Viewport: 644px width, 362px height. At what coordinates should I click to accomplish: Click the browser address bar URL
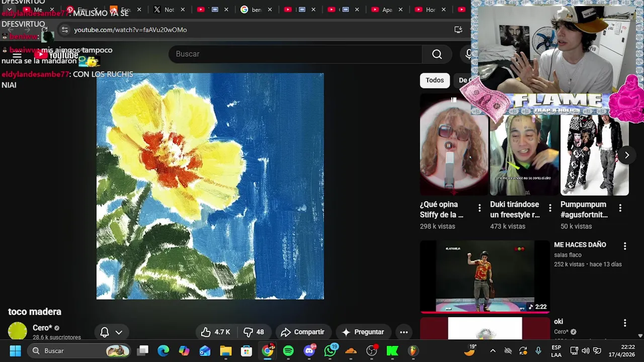[x=130, y=30]
